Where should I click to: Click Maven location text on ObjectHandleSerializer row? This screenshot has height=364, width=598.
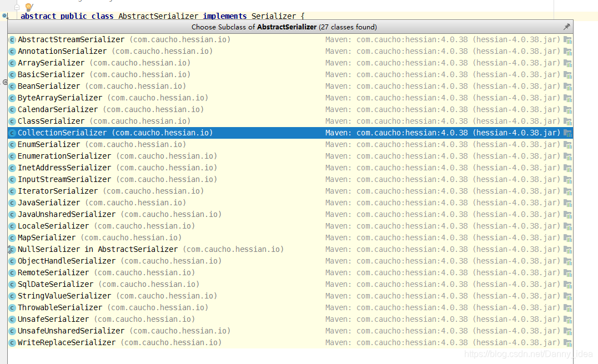tap(443, 261)
